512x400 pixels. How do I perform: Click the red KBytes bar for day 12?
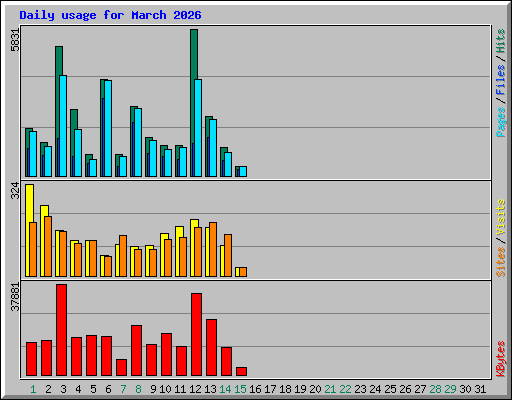pyautogui.click(x=196, y=335)
